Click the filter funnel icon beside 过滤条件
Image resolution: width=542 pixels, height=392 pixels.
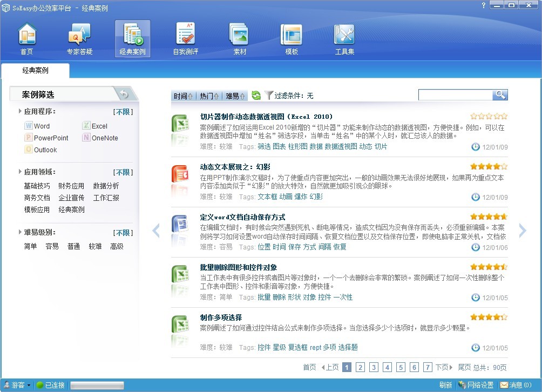tap(267, 94)
